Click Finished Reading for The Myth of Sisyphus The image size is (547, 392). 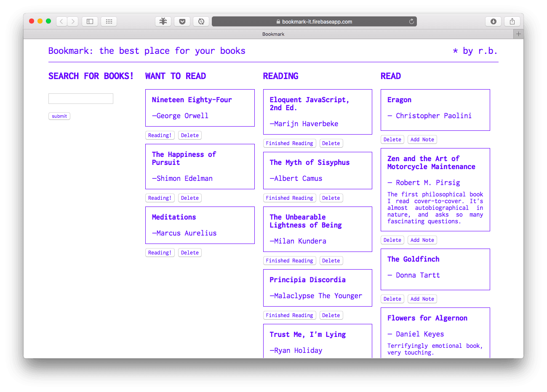click(290, 198)
